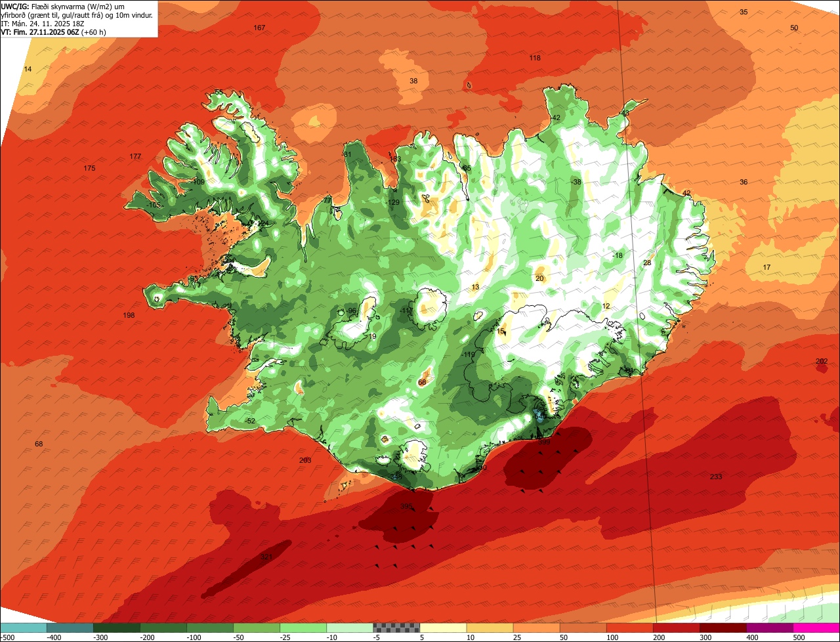Click the dark maroon swatch above 300
The image size is (840, 642).
tap(723, 628)
